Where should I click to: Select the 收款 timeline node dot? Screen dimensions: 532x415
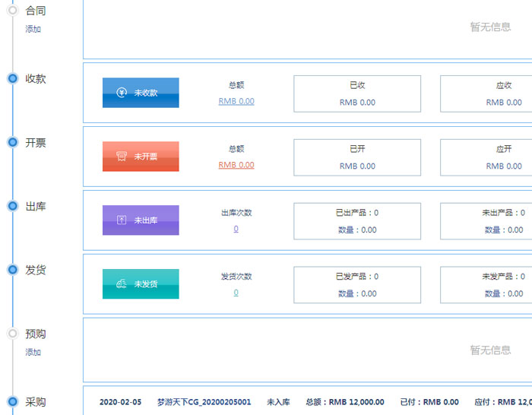point(12,78)
